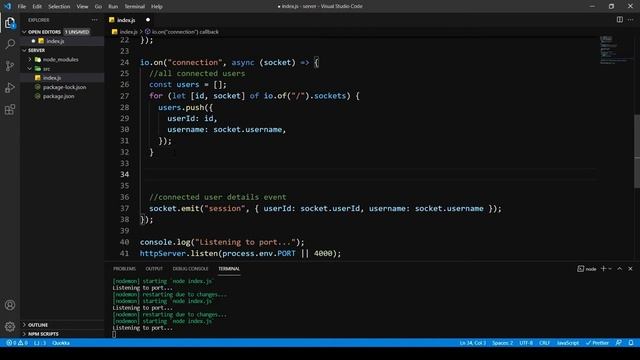
Task: Click errors and warnings count in status bar
Action: coord(17,343)
